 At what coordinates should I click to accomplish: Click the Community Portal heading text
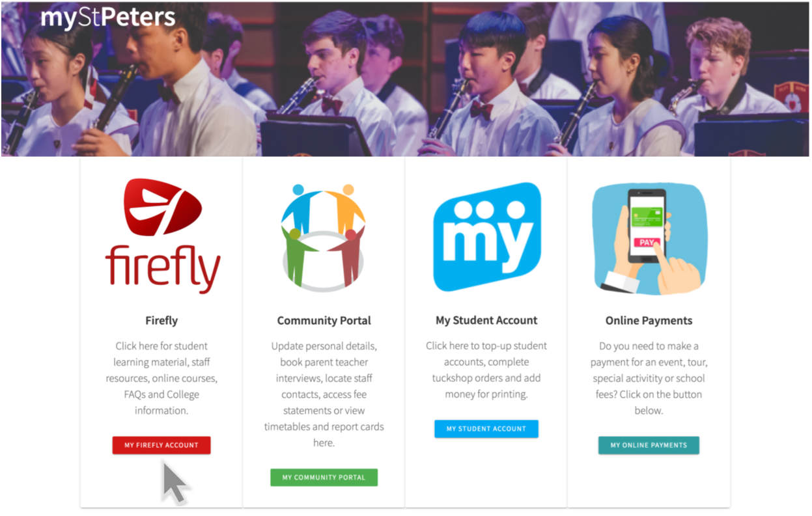pos(324,320)
